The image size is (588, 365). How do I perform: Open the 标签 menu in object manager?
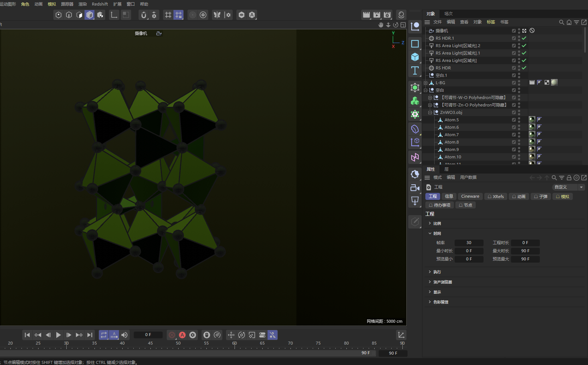click(491, 22)
